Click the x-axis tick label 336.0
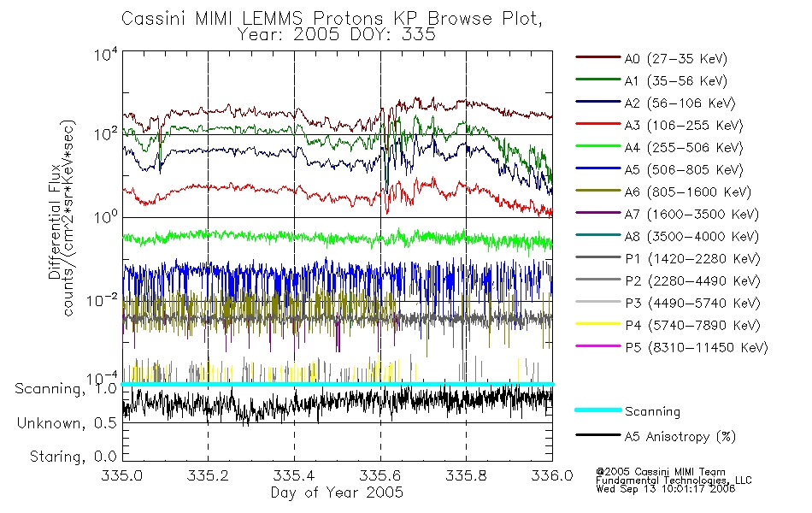 (552, 475)
